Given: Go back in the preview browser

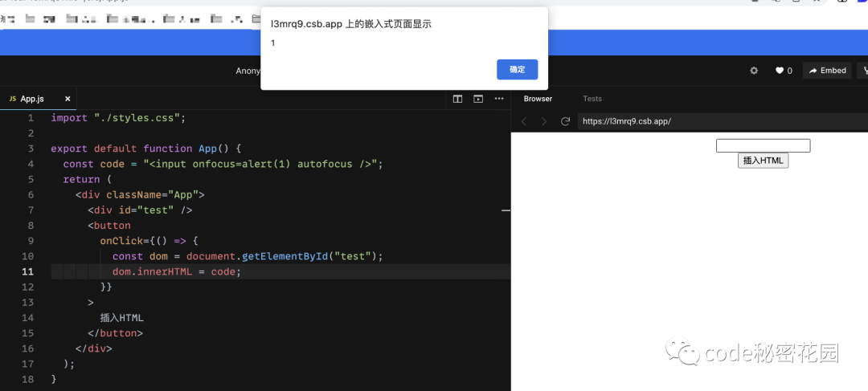Looking at the screenshot, I should 524,121.
